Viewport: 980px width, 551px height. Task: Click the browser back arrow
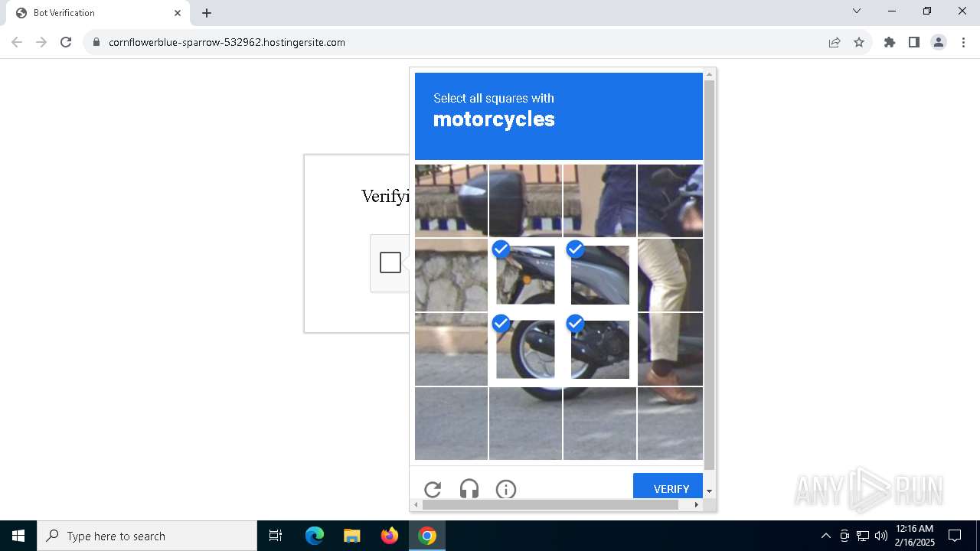pos(17,42)
